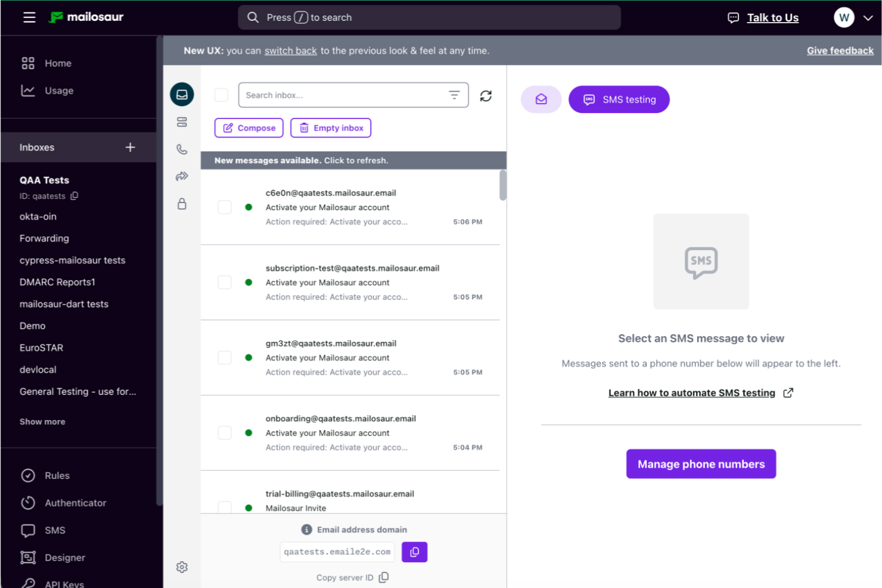
Task: Check the select-all messages checkbox
Action: coord(221,95)
